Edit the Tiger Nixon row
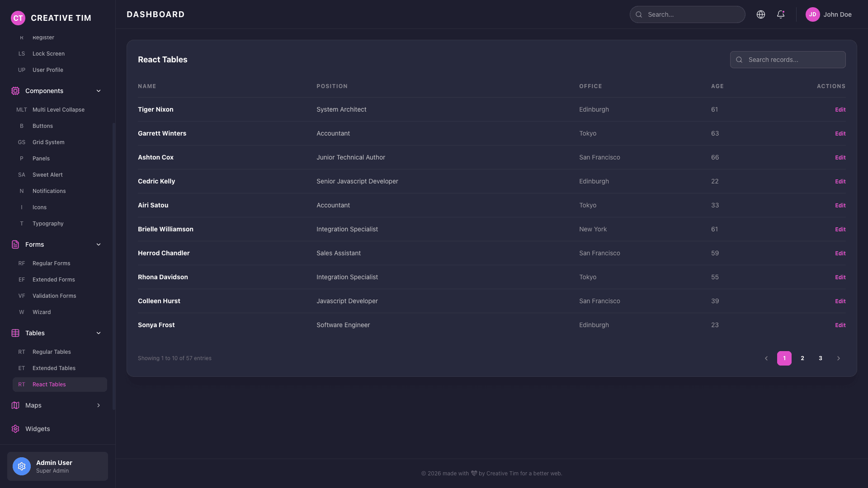 tap(840, 109)
